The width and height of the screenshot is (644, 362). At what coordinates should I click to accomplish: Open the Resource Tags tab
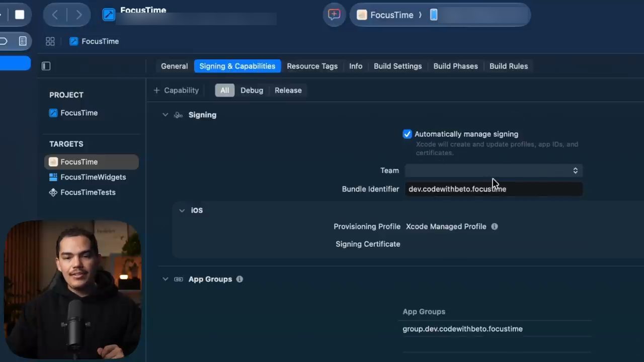coord(312,66)
